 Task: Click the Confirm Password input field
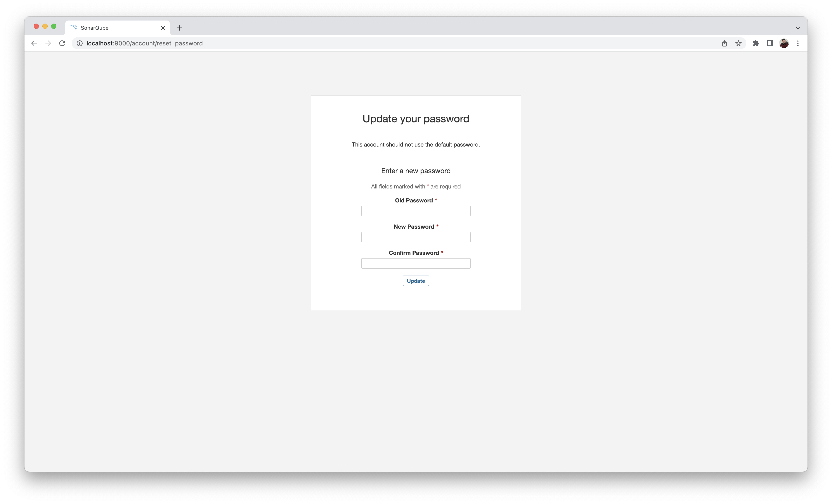(416, 263)
